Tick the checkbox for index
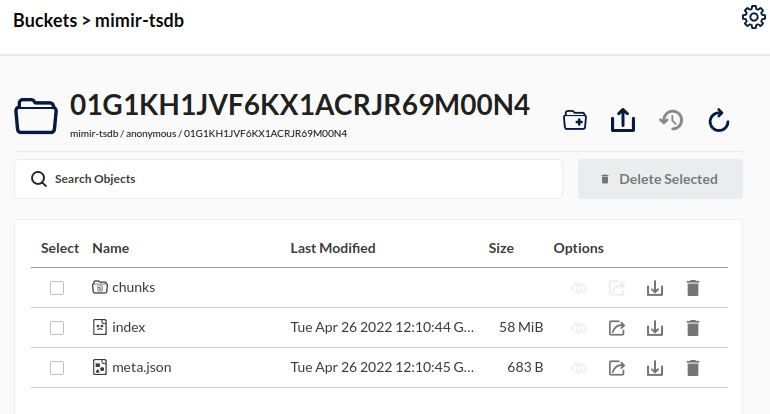 57,328
